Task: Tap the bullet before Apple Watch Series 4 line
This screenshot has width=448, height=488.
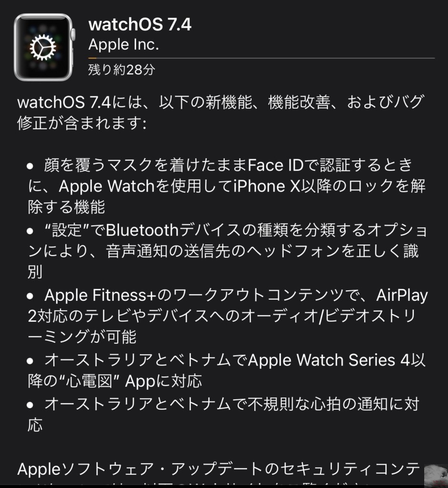Action: [x=30, y=361]
